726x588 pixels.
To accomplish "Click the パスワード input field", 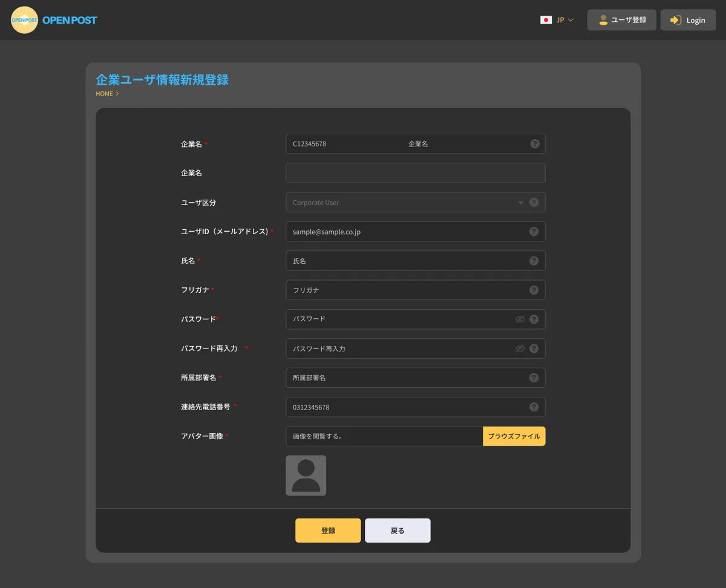I will tap(416, 319).
